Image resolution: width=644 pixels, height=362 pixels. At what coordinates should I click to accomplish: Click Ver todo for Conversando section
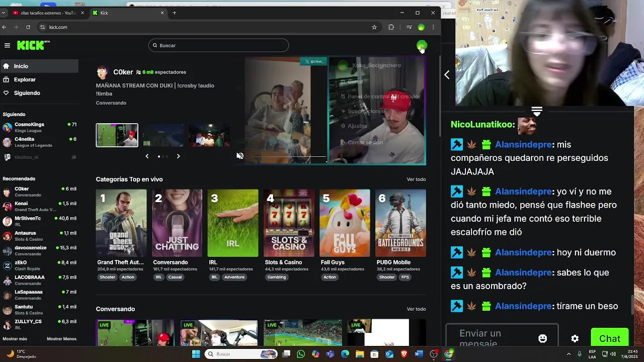tap(416, 309)
